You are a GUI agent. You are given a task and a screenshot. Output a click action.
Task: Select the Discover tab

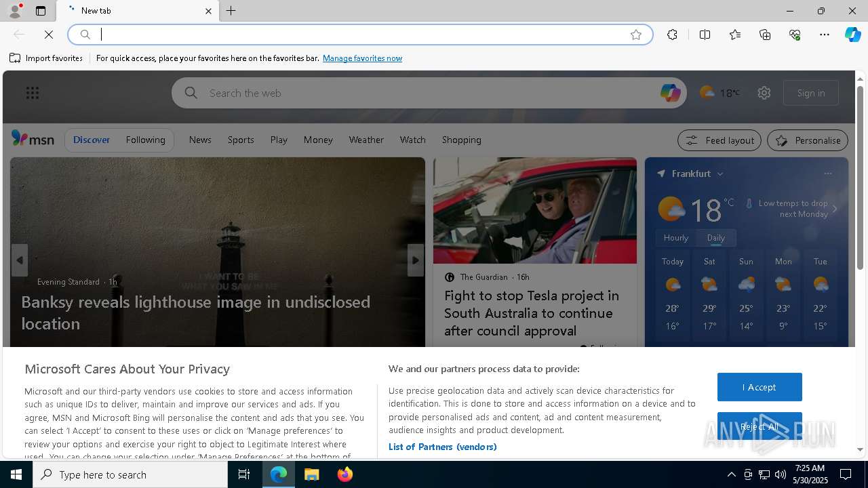(92, 140)
